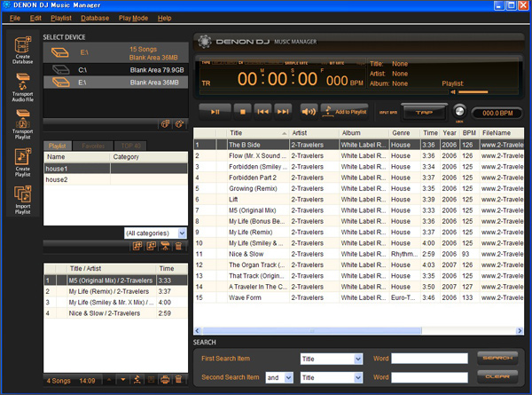Click the dimmed icon left of the printer

[151, 380]
